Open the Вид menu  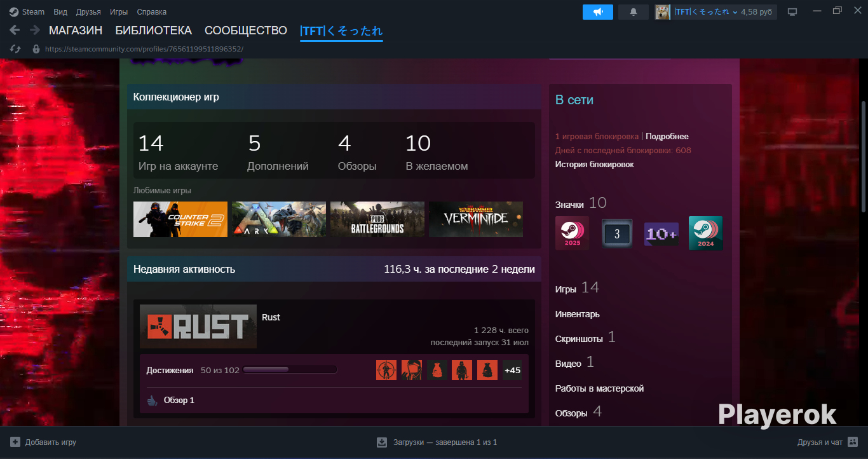click(x=60, y=12)
